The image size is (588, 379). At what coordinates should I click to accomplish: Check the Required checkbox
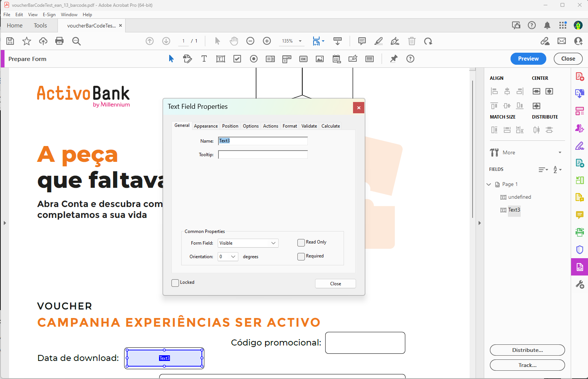coord(301,257)
